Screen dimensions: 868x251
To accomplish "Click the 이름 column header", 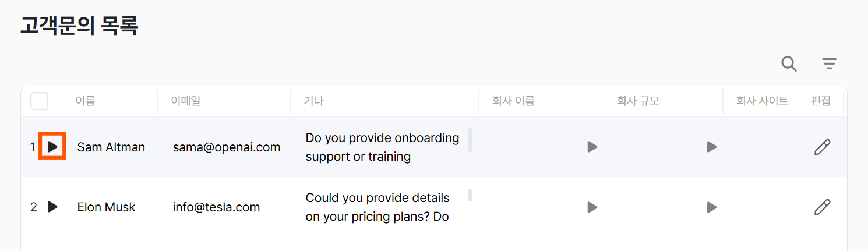I will pos(85,101).
